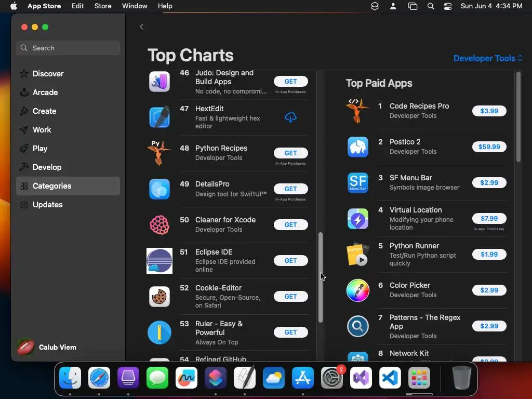
Task: Select Play in the sidebar
Action: (68, 149)
